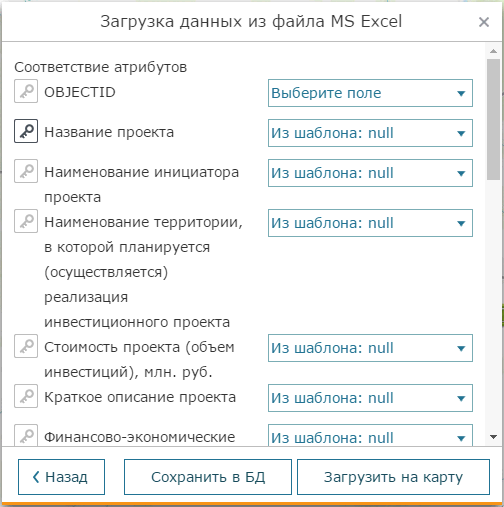504x507 pixels.
Task: Open dropdown beside Финансово-экономические row
Action: 370,435
